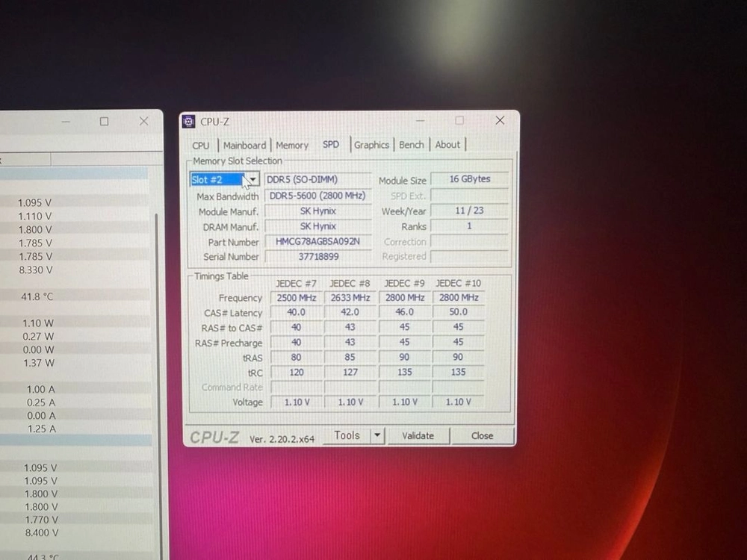Click serial number 37718899
Image resolution: width=747 pixels, height=560 pixels.
point(318,257)
